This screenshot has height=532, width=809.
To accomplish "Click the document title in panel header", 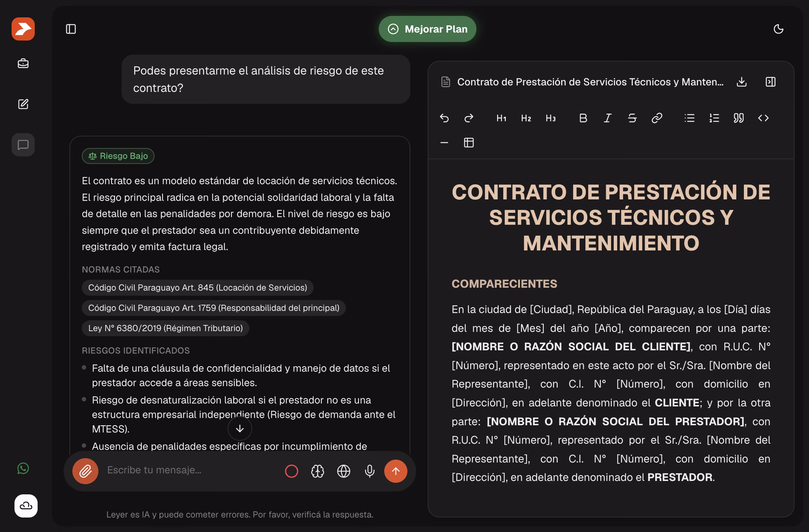I will (590, 82).
